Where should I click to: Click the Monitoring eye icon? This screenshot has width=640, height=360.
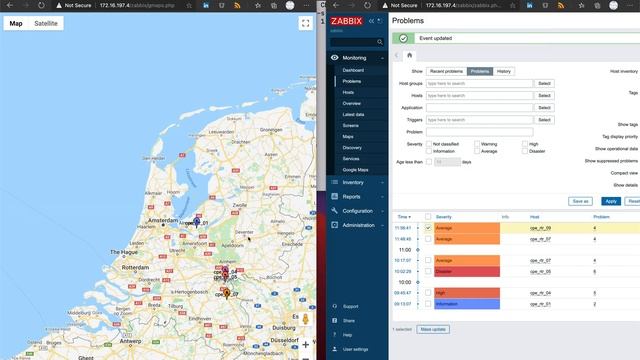click(335, 58)
